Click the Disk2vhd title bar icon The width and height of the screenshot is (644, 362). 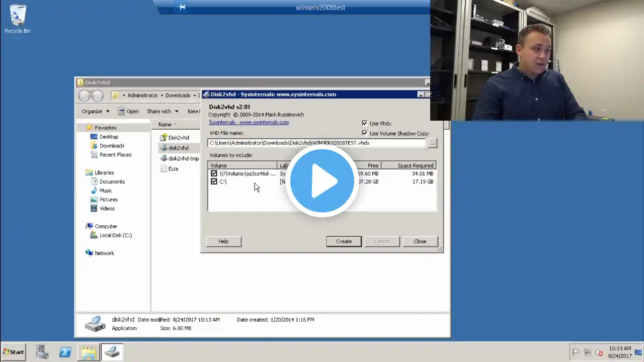[206, 94]
